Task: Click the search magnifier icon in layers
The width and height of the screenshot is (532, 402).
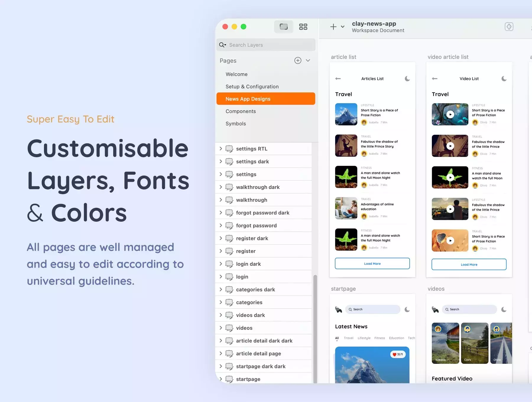Action: pyautogui.click(x=222, y=45)
